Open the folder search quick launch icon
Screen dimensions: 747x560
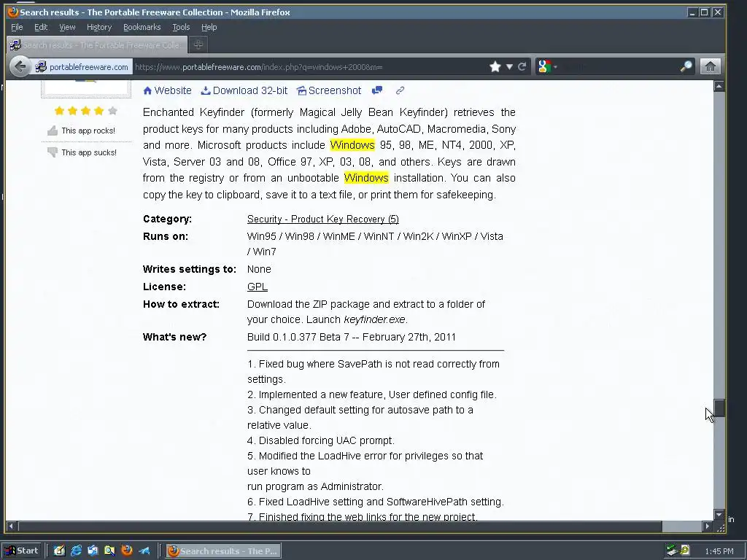click(109, 551)
